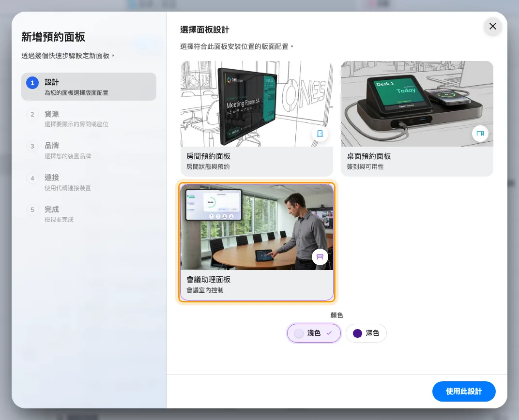This screenshot has width=519, height=420.
Task: Click the step number 5 badge
Action: pos(32,210)
